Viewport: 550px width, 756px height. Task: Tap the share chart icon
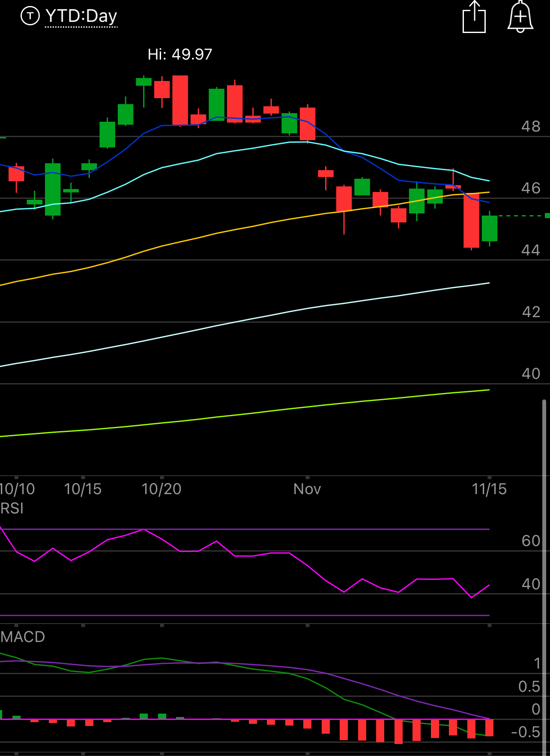(474, 17)
